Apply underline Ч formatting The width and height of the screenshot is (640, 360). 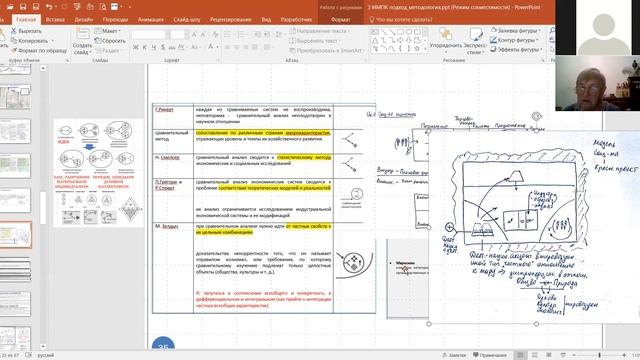[154, 48]
